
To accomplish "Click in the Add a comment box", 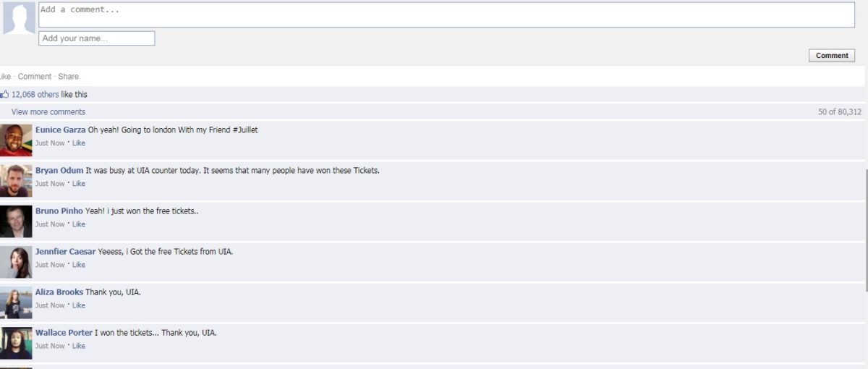I will pyautogui.click(x=446, y=15).
